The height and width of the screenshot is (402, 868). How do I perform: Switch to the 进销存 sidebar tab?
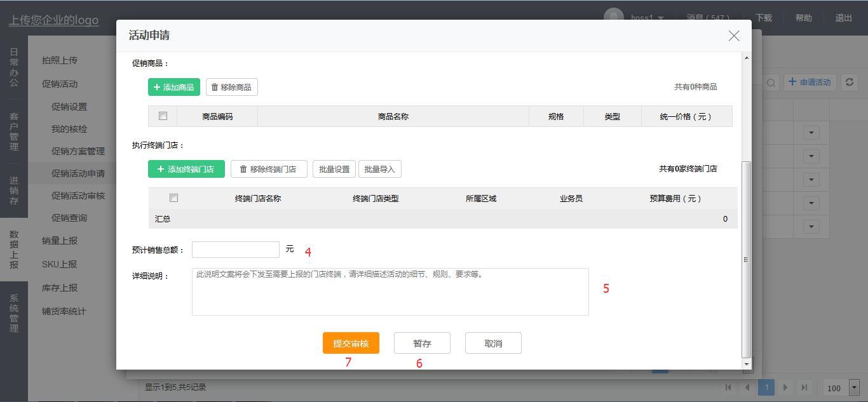tap(14, 191)
